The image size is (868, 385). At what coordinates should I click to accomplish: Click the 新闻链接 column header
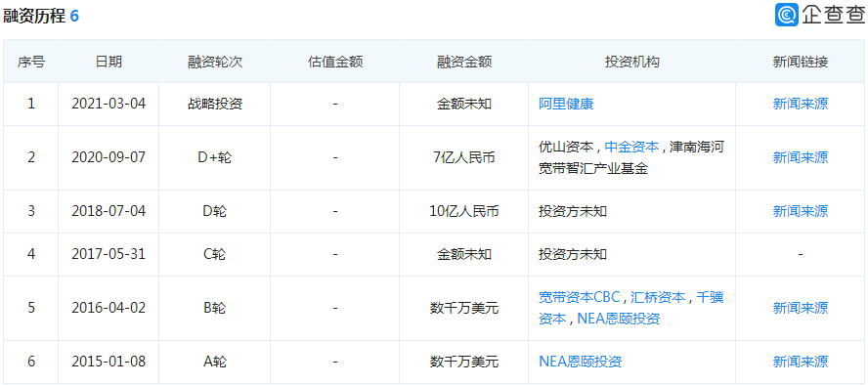click(801, 62)
